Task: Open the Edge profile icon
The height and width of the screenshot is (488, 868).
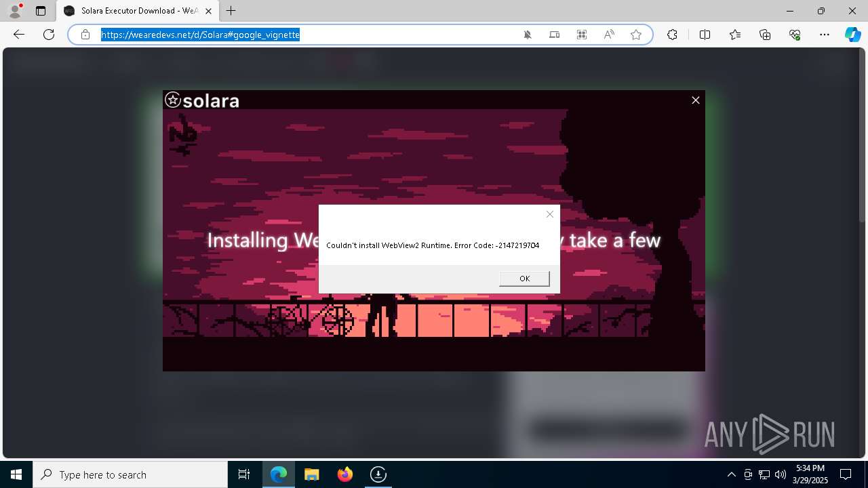Action: click(x=14, y=11)
